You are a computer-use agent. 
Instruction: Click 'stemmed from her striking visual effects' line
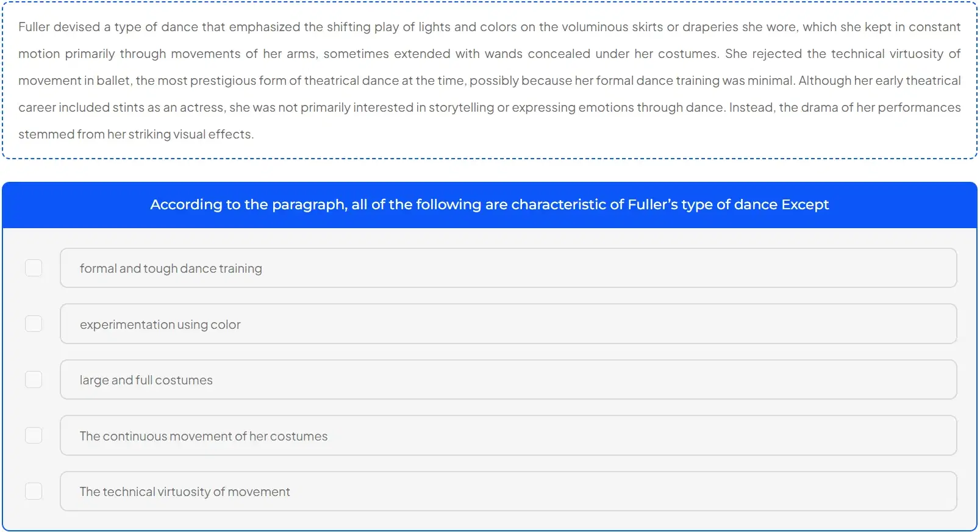135,134
